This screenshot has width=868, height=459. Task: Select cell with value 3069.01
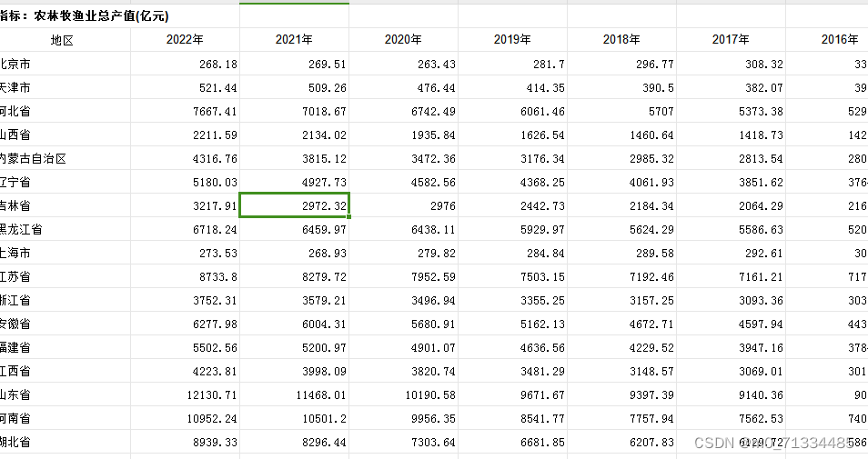point(731,371)
